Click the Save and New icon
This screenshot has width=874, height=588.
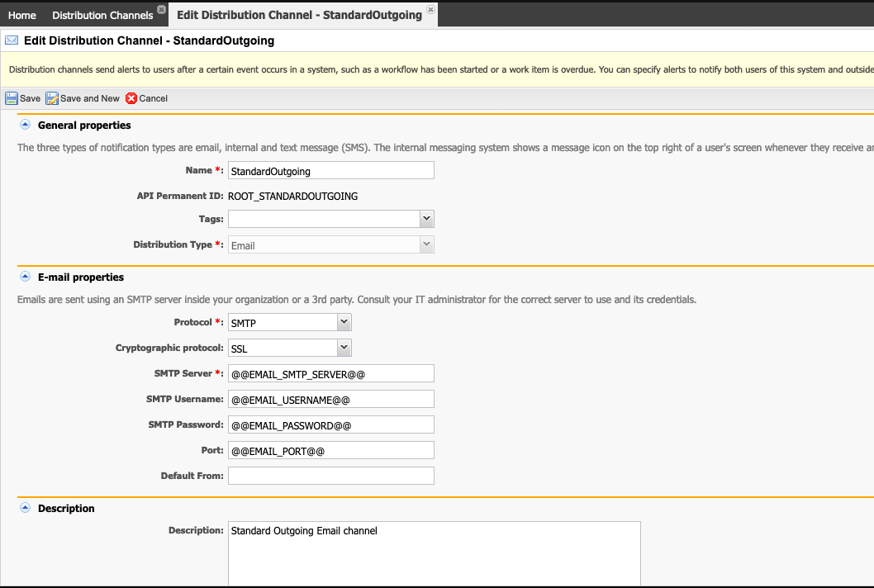[x=52, y=98]
